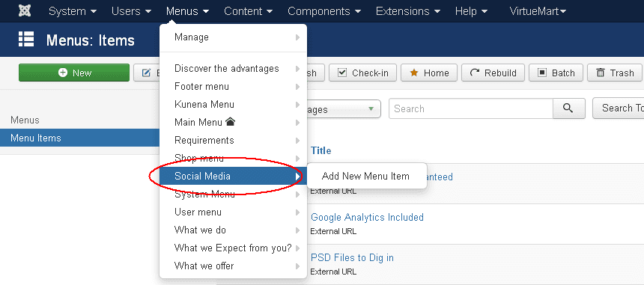The image size is (644, 285).
Task: Click the Joomla logo icon
Action: point(25,11)
